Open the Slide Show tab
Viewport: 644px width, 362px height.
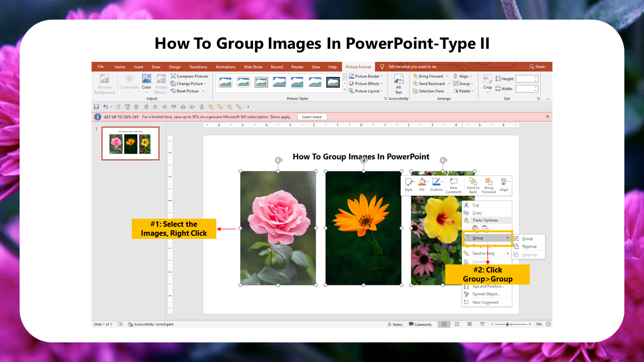pos(253,67)
